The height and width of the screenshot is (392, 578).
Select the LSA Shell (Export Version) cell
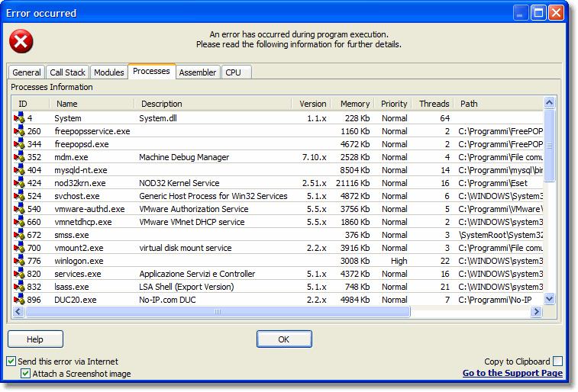coord(186,287)
